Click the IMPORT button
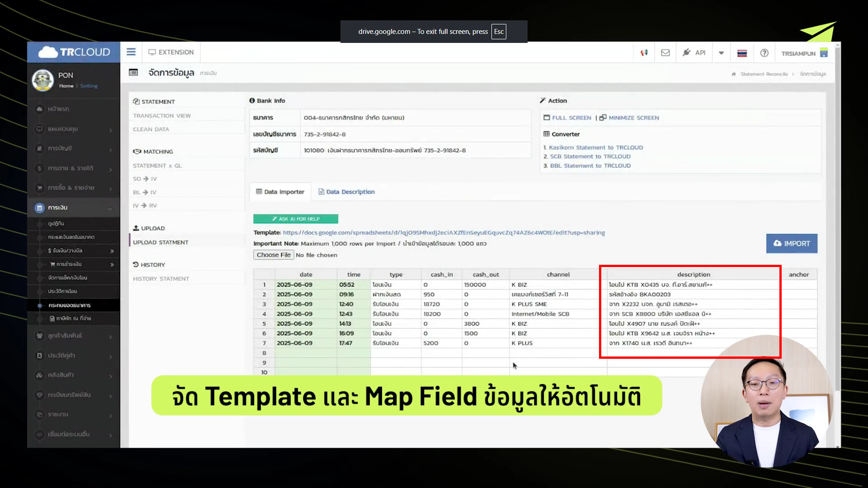Image resolution: width=868 pixels, height=488 pixels. pyautogui.click(x=792, y=244)
